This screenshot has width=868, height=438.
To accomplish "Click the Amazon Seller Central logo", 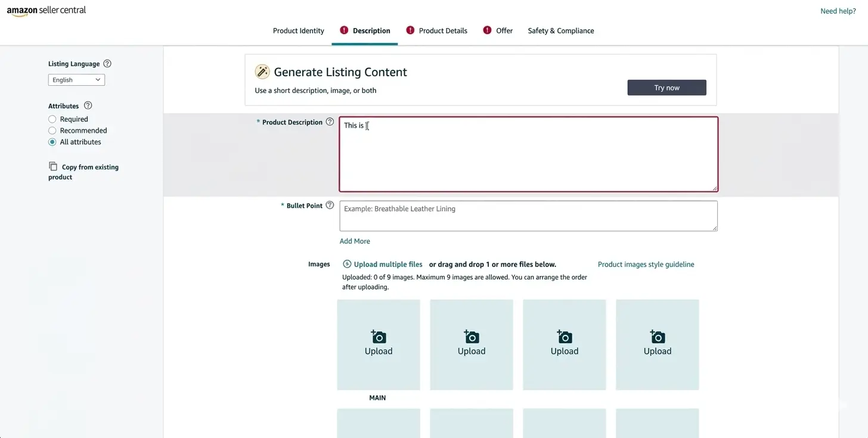I will pos(46,11).
